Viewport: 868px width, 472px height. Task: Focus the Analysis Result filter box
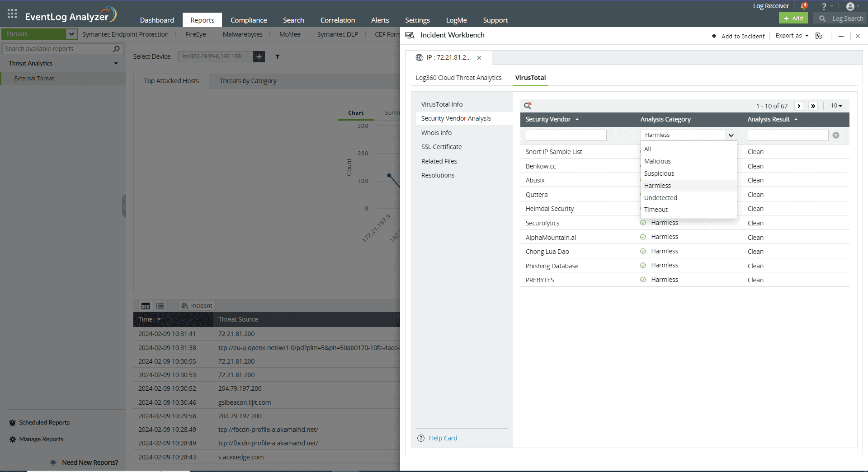click(x=788, y=135)
